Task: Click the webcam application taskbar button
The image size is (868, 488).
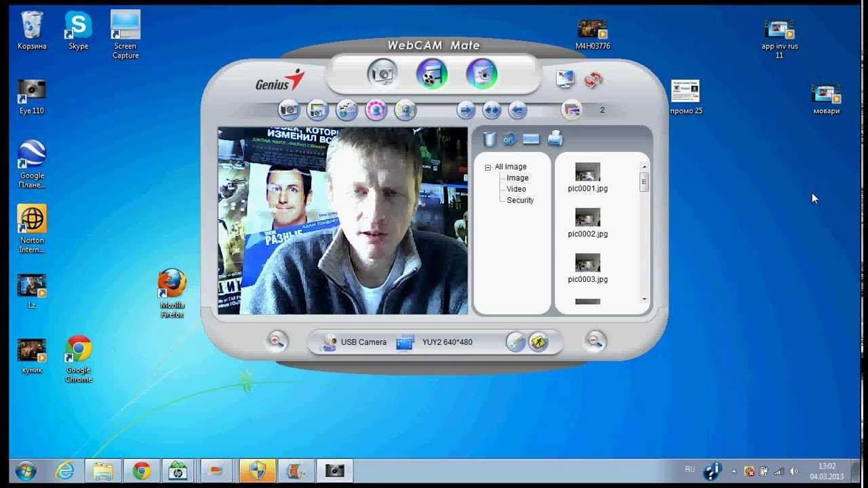Action: (x=335, y=471)
